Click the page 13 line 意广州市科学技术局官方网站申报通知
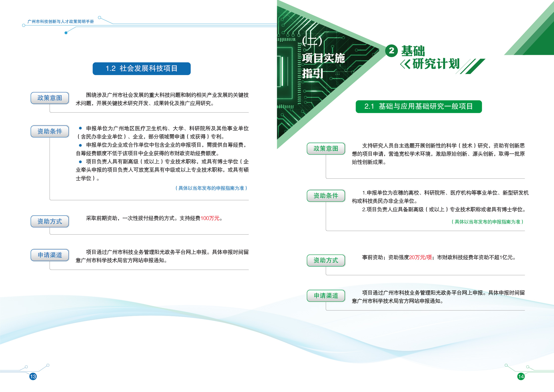This screenshot has width=554, height=392. click(121, 261)
